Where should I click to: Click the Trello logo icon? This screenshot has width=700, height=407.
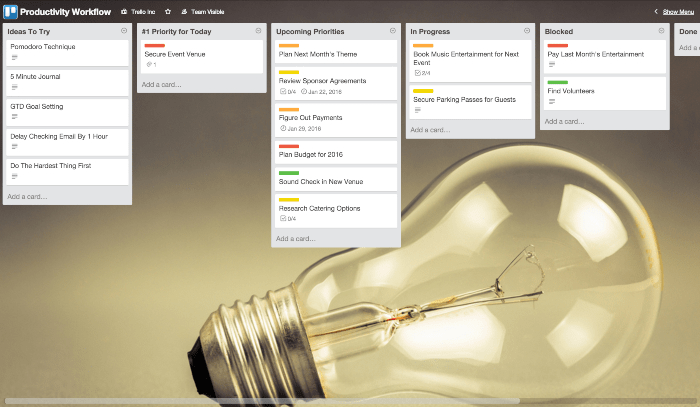[x=10, y=12]
